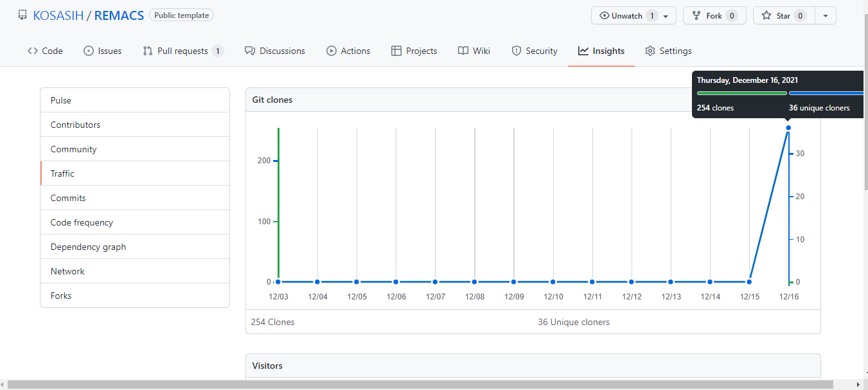Screen dimensions: 868x390
Task: Open the Pull requests tab
Action: (x=183, y=51)
